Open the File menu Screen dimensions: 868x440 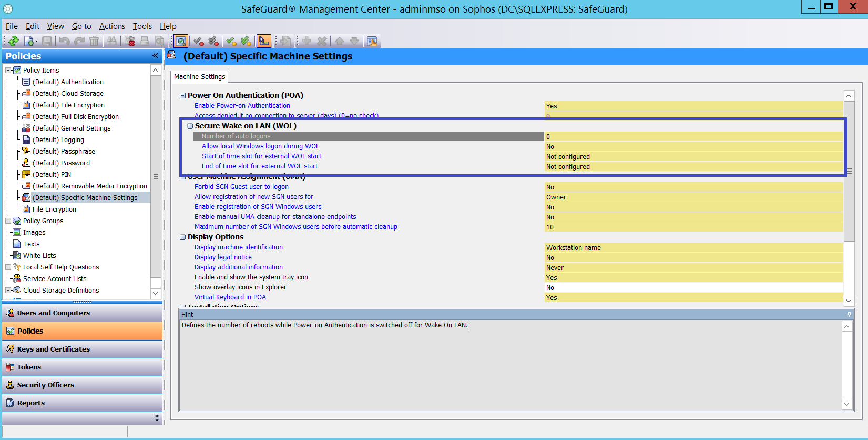click(x=12, y=26)
